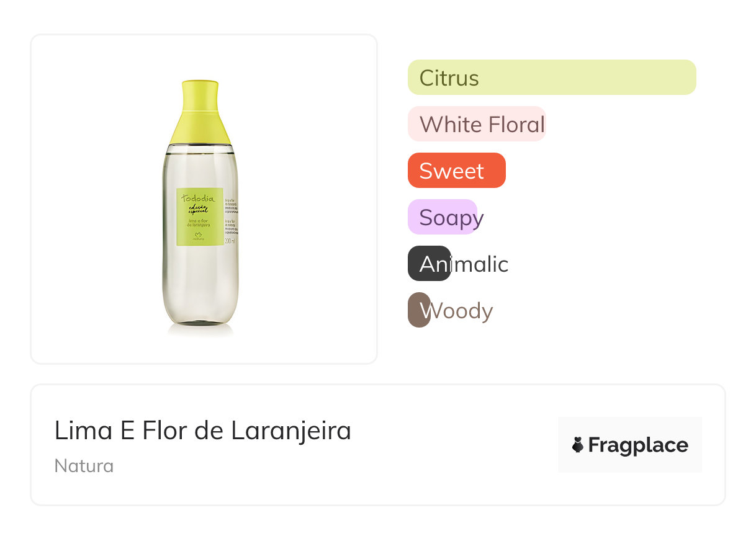Click the "White Floral" label text
The width and height of the screenshot is (756, 536).
pos(482,125)
